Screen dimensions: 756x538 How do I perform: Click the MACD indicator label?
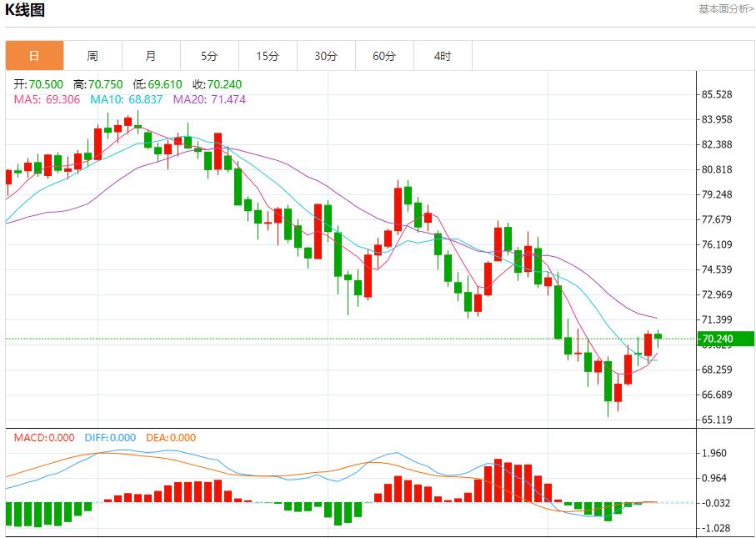pyautogui.click(x=43, y=437)
